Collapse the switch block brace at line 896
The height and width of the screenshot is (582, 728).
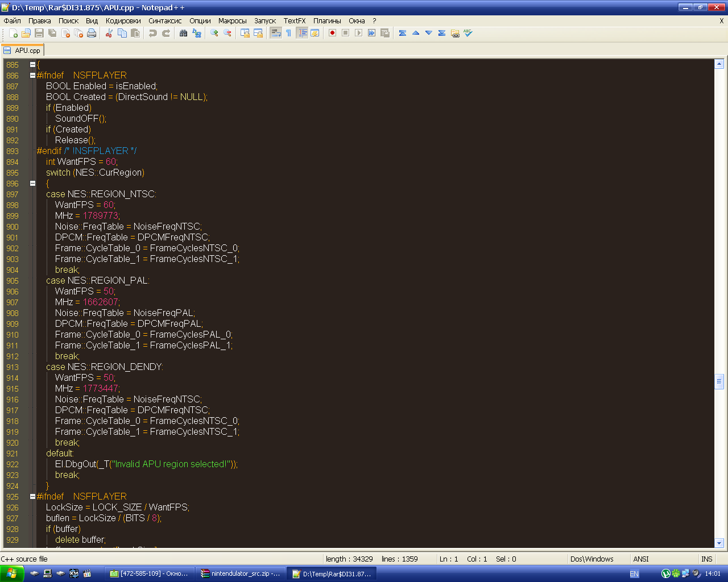(32, 184)
